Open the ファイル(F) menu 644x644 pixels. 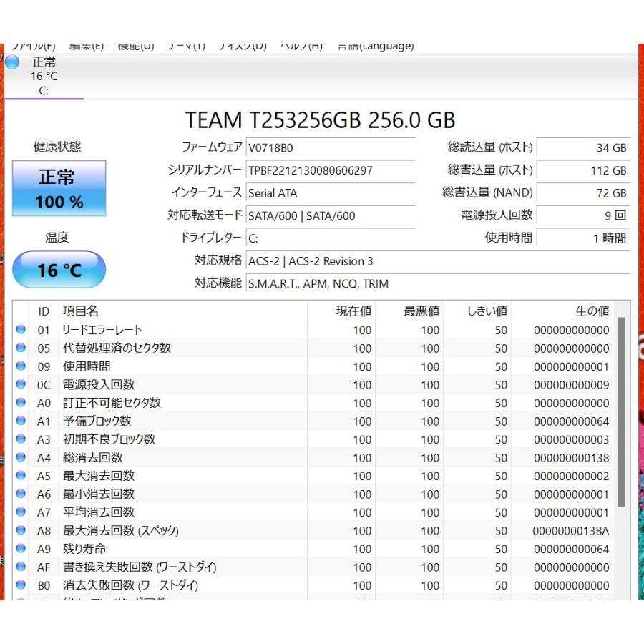[34, 45]
